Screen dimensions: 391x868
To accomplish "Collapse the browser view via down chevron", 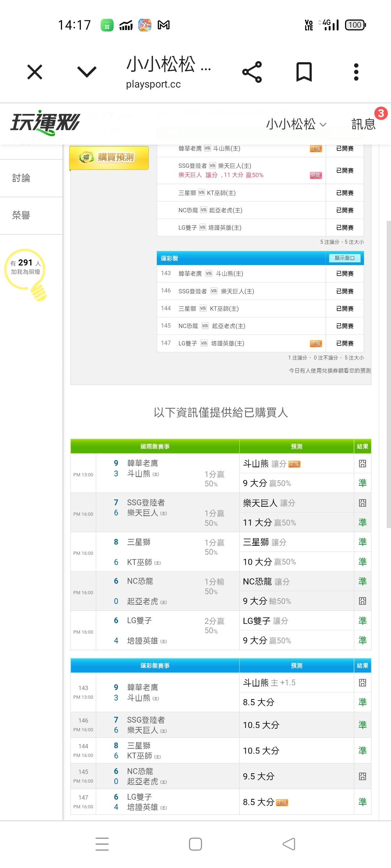I will [x=87, y=72].
